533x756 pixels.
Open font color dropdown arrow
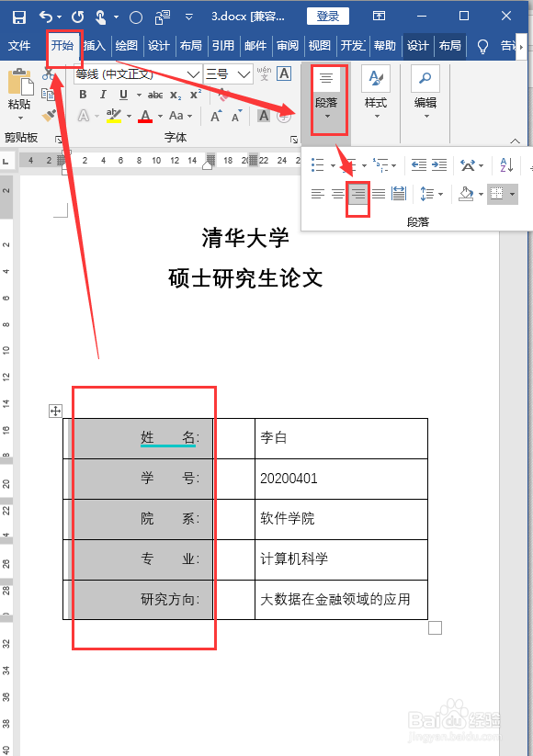(160, 116)
